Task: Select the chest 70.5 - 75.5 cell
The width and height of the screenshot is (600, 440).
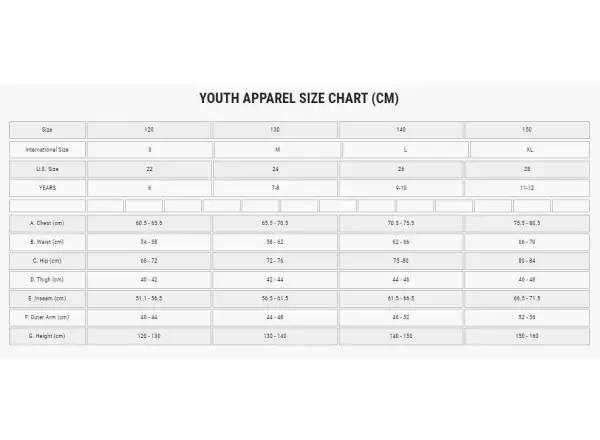Action: pyautogui.click(x=401, y=223)
